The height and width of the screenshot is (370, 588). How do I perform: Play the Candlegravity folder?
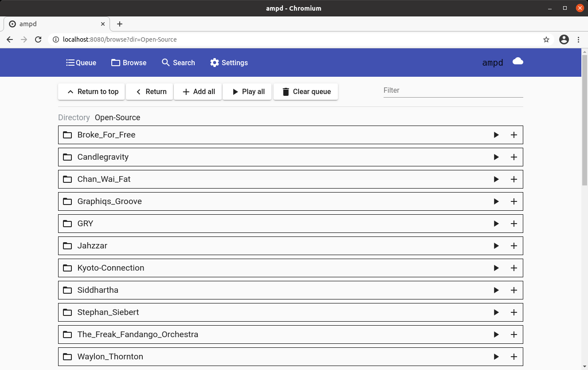click(496, 157)
